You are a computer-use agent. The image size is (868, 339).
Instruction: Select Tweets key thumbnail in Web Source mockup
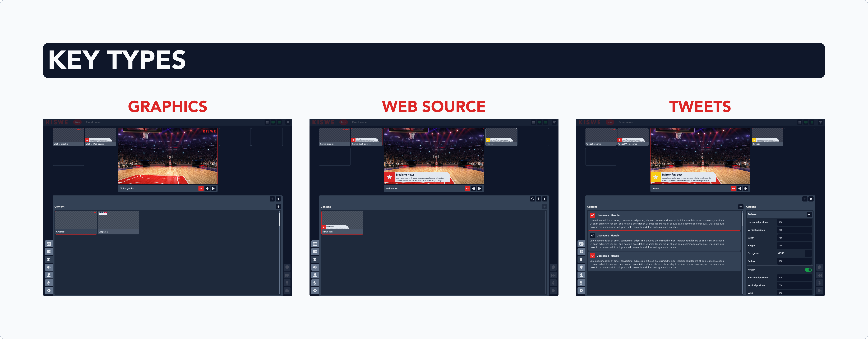point(501,137)
